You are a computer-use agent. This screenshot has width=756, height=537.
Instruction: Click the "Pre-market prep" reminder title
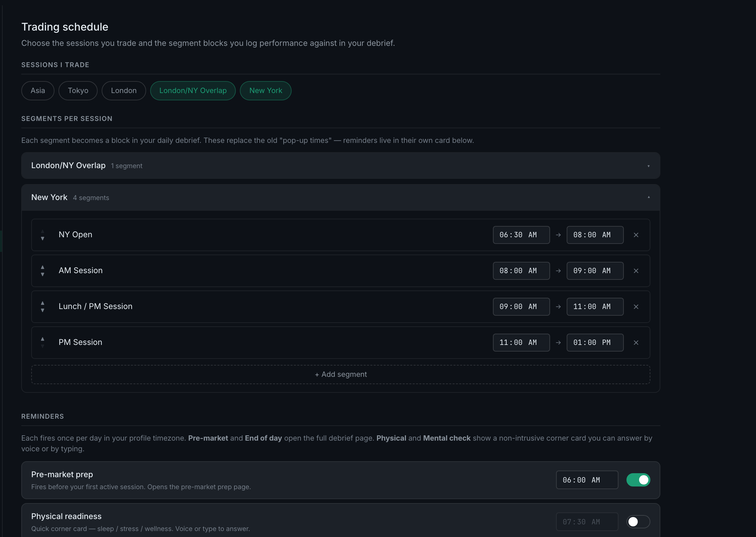coord(62,475)
